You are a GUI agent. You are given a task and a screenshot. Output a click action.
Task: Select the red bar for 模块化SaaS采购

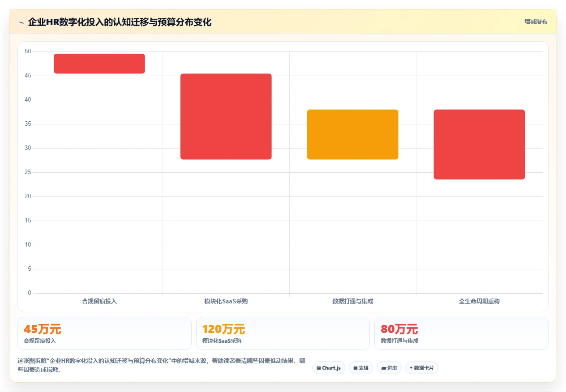pyautogui.click(x=226, y=116)
